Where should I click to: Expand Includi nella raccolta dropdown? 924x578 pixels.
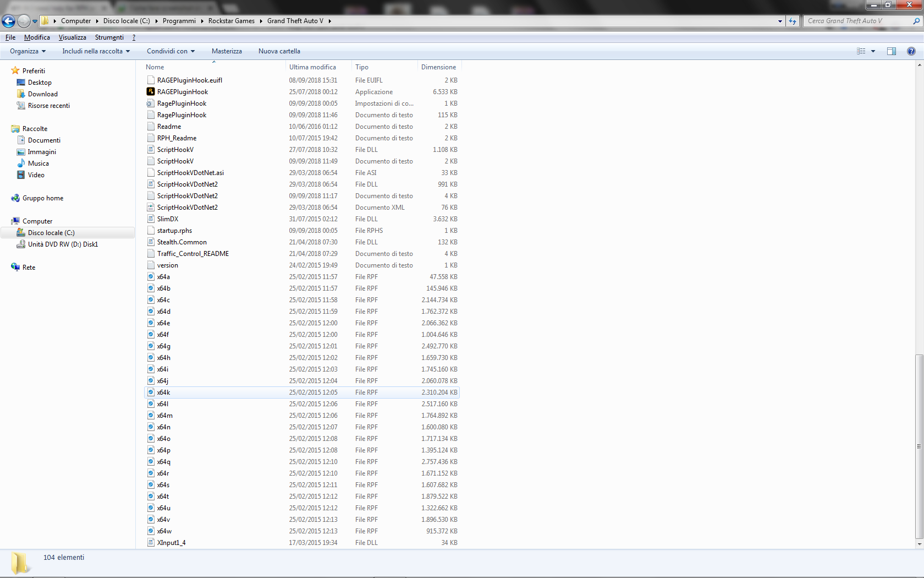pyautogui.click(x=96, y=51)
